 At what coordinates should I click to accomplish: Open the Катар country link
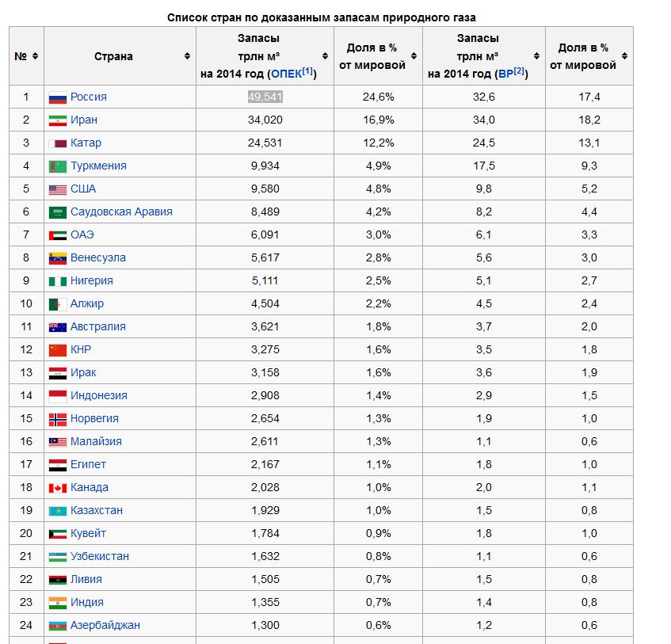pos(86,143)
